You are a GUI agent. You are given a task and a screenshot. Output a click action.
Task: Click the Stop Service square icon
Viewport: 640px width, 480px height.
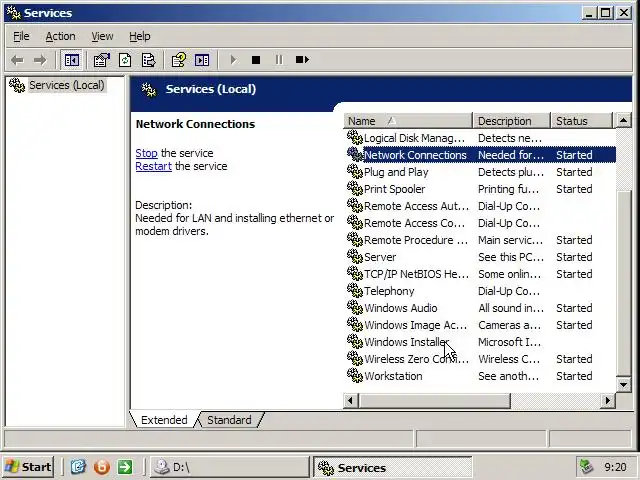pyautogui.click(x=256, y=60)
